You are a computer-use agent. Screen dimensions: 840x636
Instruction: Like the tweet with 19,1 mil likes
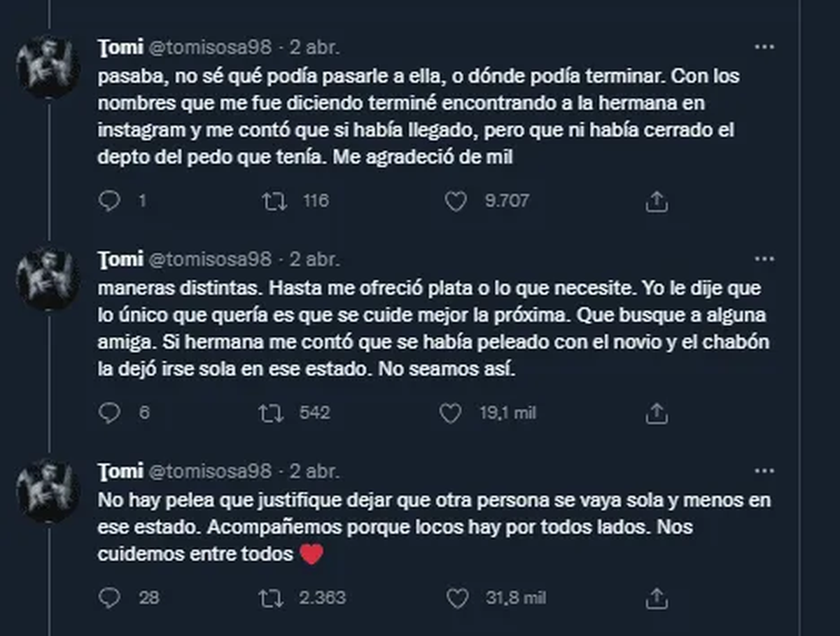point(451,413)
